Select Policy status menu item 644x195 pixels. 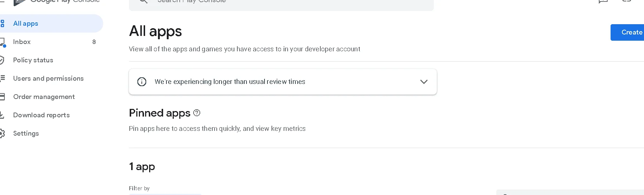[x=33, y=60]
